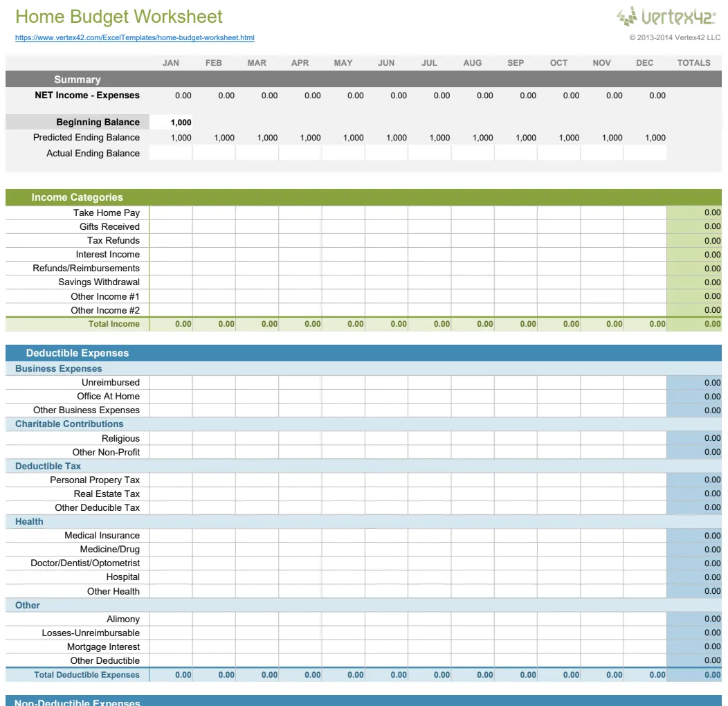Image resolution: width=728 pixels, height=706 pixels.
Task: Click the copyright 2013-2014 Vertex42 LLC text
Action: [x=675, y=37]
